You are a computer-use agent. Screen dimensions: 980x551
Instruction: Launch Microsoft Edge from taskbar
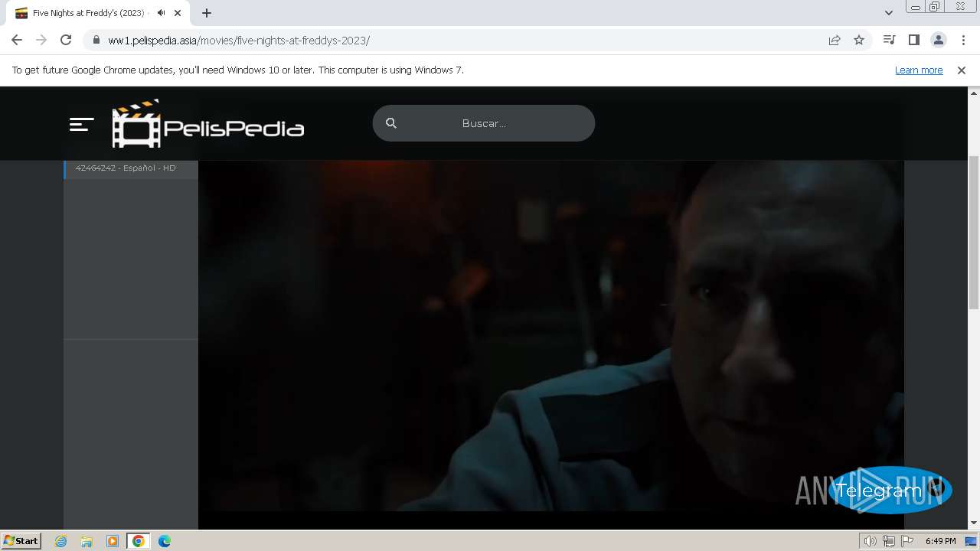(165, 541)
